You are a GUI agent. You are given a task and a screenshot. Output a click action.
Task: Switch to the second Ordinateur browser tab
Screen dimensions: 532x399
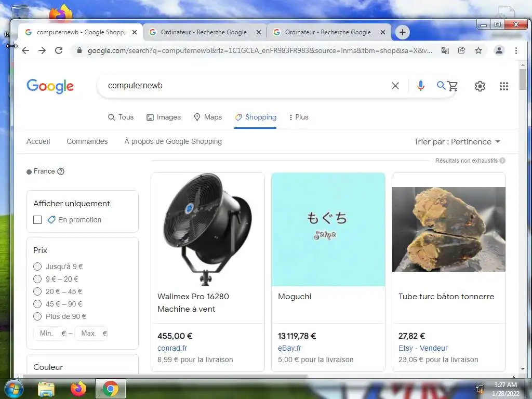tap(205, 32)
